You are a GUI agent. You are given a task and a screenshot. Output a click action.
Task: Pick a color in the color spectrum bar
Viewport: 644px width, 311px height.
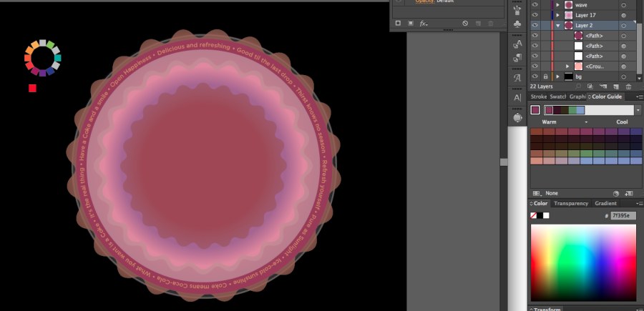click(x=583, y=262)
